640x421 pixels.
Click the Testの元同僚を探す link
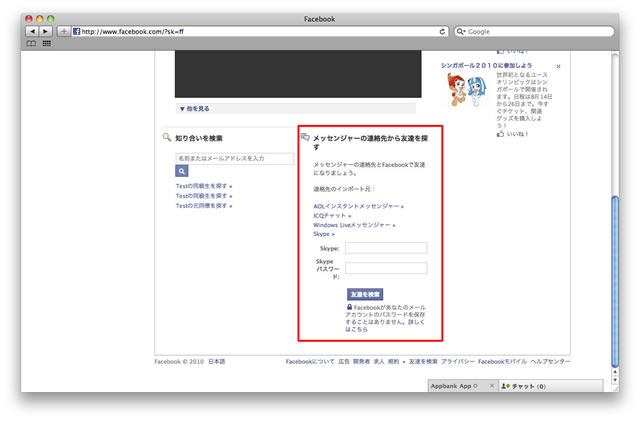click(x=204, y=206)
